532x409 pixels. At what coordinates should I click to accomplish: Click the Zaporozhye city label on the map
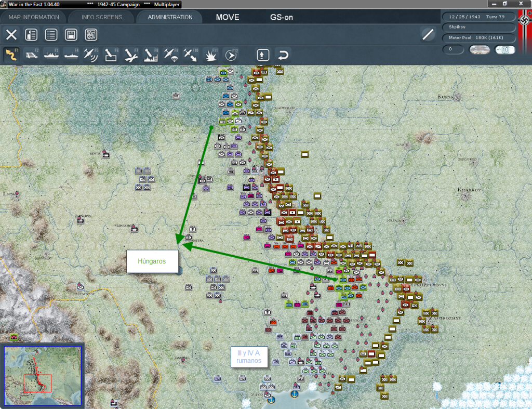445,318
